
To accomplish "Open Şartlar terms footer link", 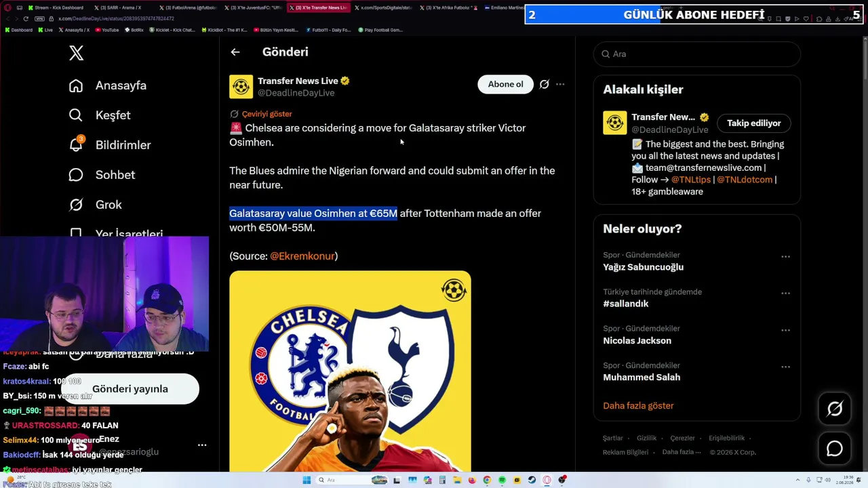I will [613, 439].
